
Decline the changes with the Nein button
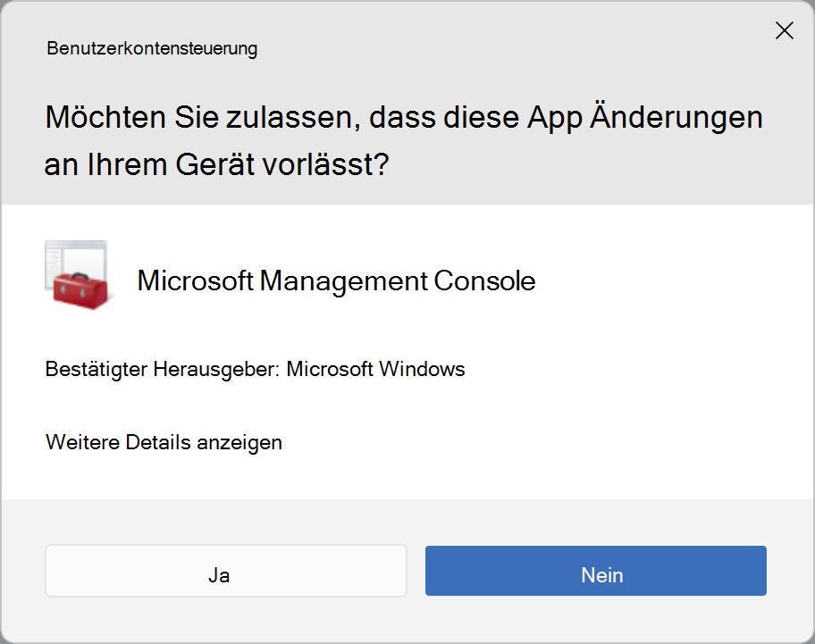pyautogui.click(x=596, y=575)
